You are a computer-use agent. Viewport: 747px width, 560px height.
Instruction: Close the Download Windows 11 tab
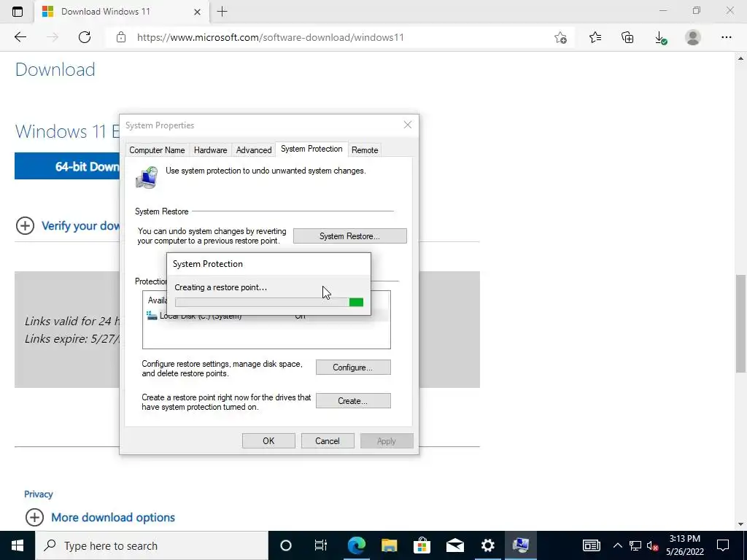[197, 12]
